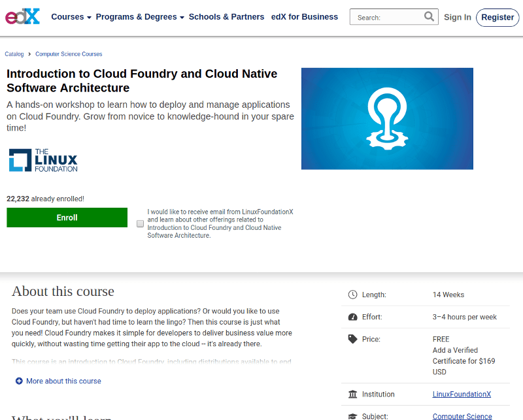
Task: Click the green Enroll button
Action: (67, 218)
